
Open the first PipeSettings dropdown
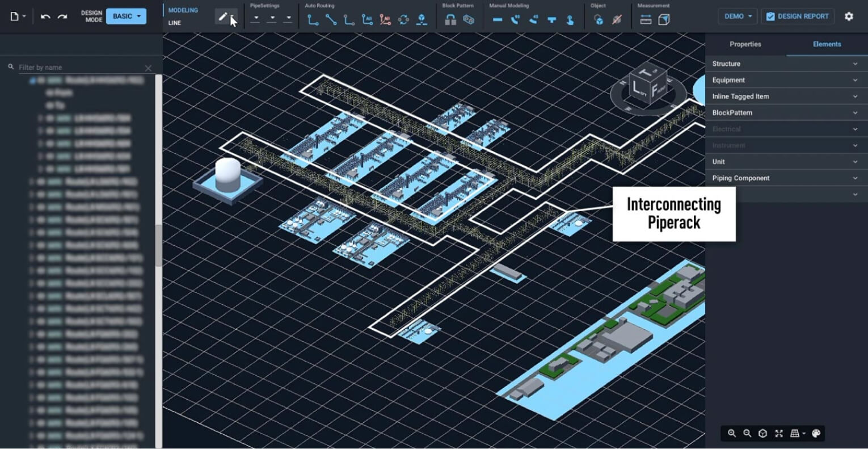tap(256, 19)
